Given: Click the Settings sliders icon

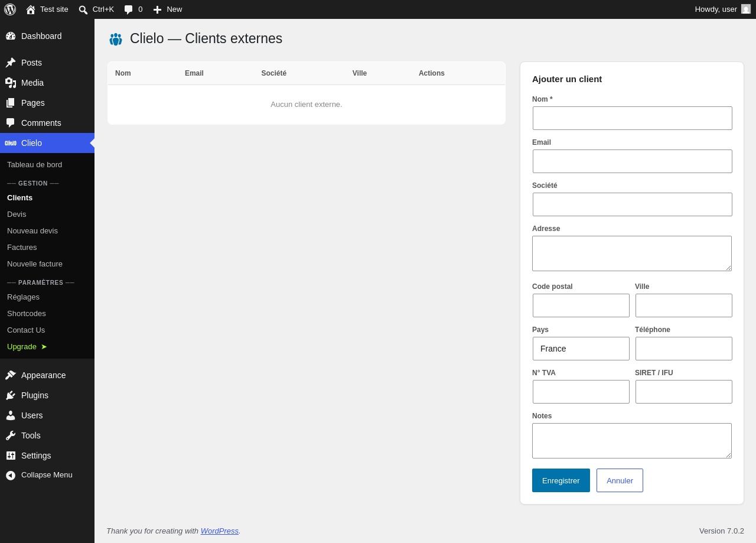Looking at the screenshot, I should [11, 456].
